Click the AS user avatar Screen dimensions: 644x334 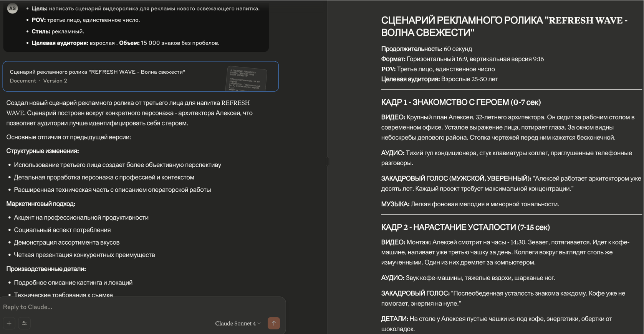pyautogui.click(x=12, y=8)
